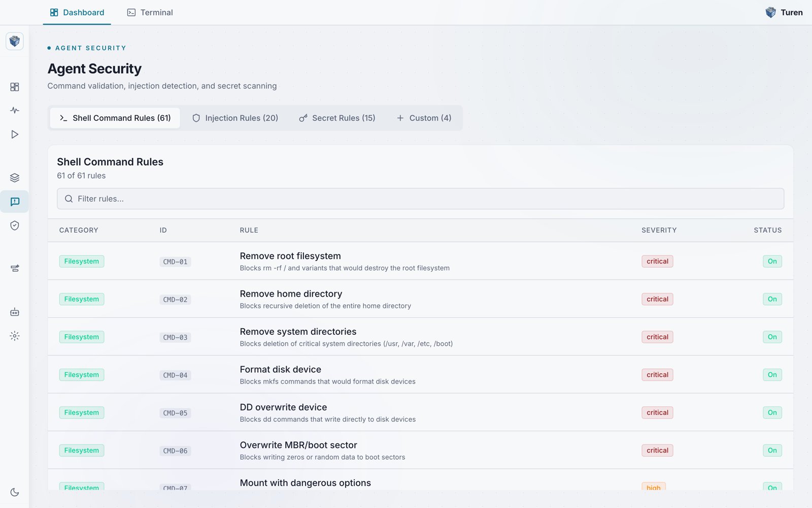The height and width of the screenshot is (508, 812).
Task: Click the ID column header
Action: [x=163, y=230]
